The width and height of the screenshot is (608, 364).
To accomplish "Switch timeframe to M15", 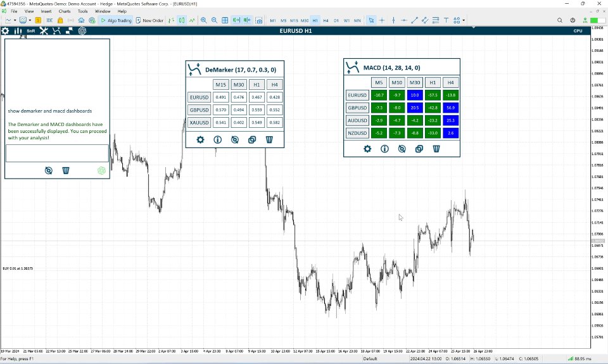I will (294, 20).
